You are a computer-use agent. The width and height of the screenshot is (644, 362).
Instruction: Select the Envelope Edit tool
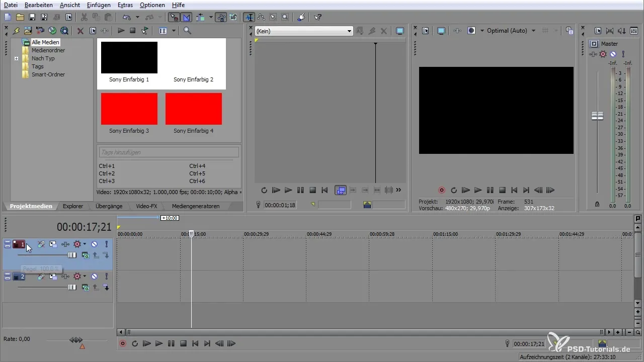(x=261, y=17)
